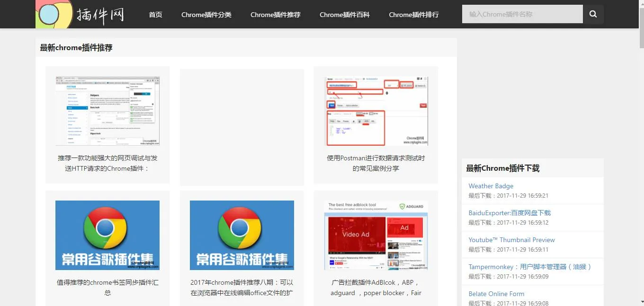Image resolution: width=644 pixels, height=306 pixels.
Task: Click timestamp 2017-11-29 16:59:21
Action: point(523,196)
